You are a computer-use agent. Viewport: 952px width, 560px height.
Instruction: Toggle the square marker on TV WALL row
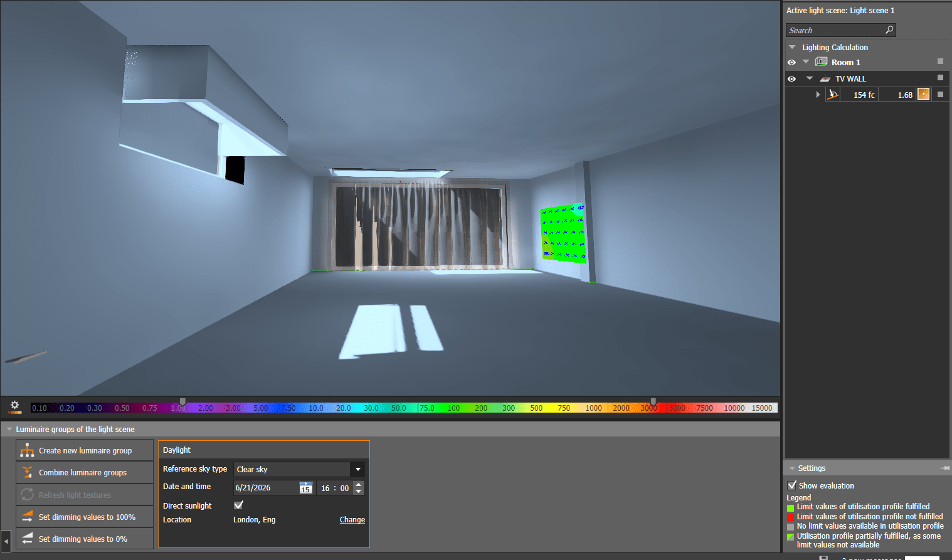click(x=940, y=78)
